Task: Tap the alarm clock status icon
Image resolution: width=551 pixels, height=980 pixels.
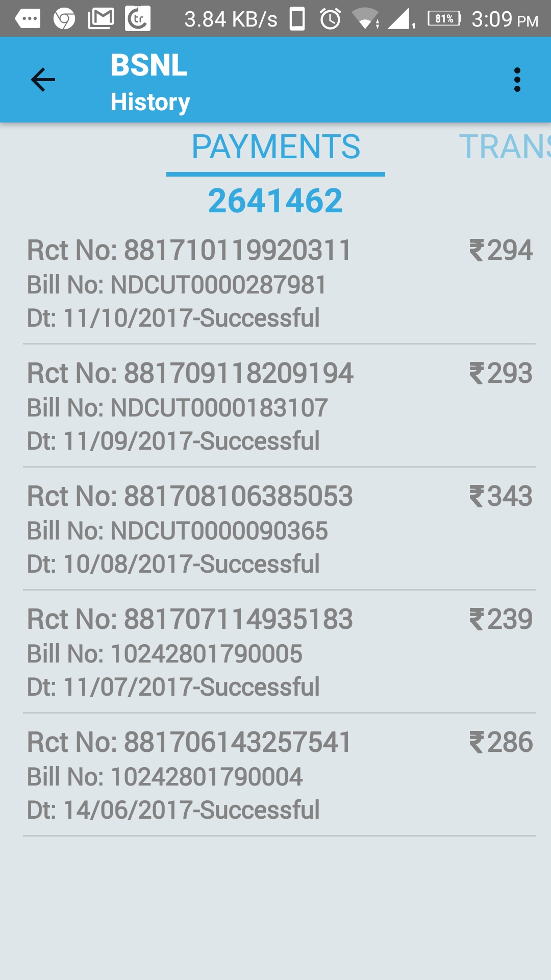Action: pos(330,19)
